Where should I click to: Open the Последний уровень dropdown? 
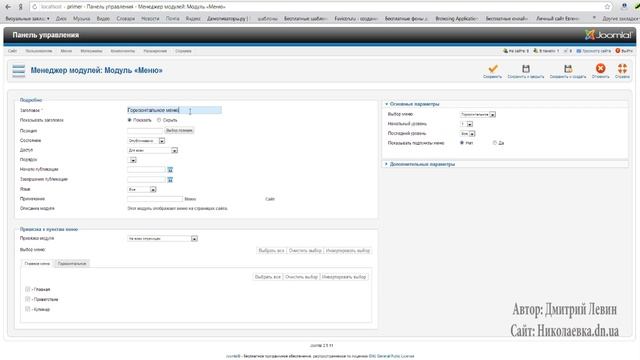[468, 133]
